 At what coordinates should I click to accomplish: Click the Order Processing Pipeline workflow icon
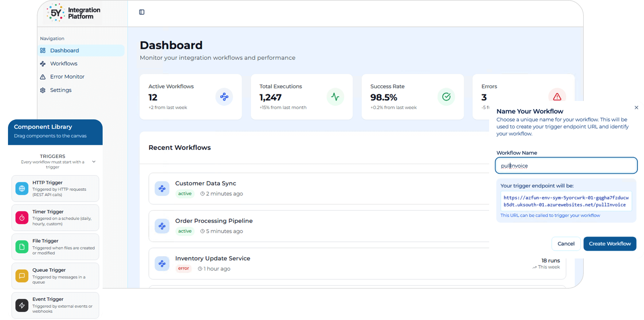pyautogui.click(x=162, y=226)
